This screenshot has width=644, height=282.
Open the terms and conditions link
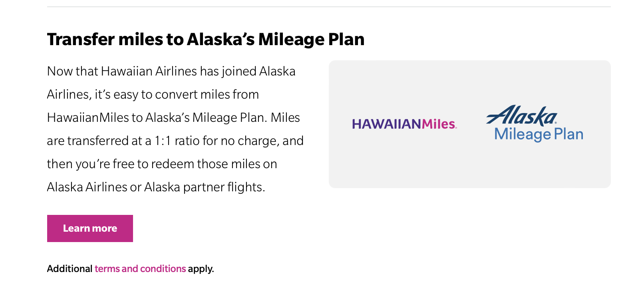click(140, 269)
